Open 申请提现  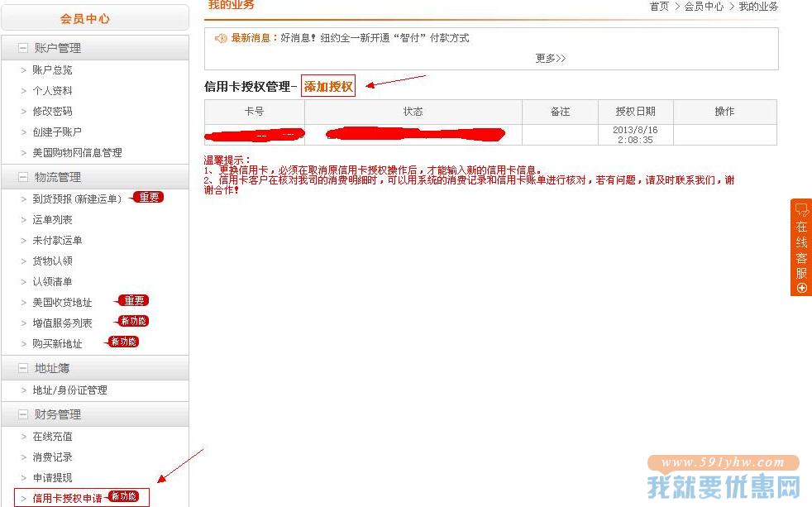click(52, 477)
